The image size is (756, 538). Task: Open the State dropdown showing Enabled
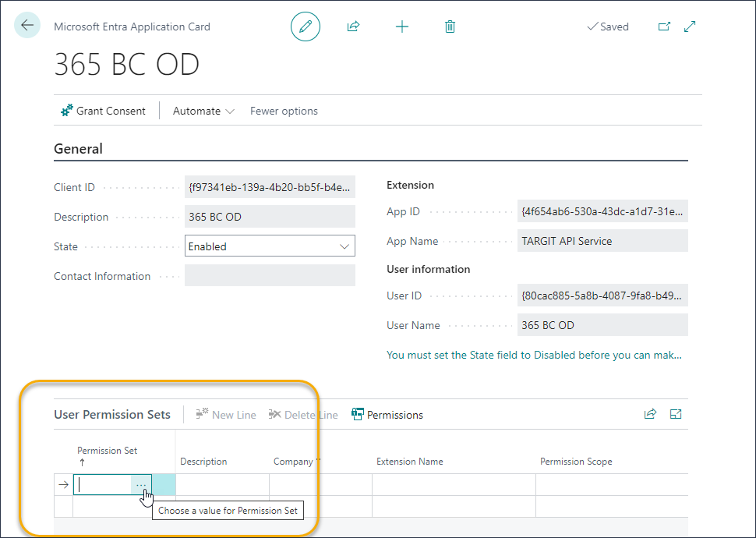tap(270, 246)
